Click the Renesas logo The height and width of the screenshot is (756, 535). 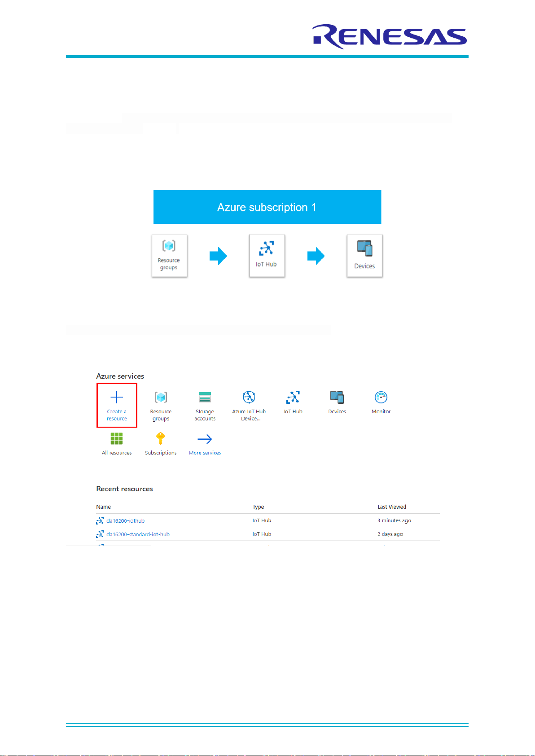click(390, 36)
